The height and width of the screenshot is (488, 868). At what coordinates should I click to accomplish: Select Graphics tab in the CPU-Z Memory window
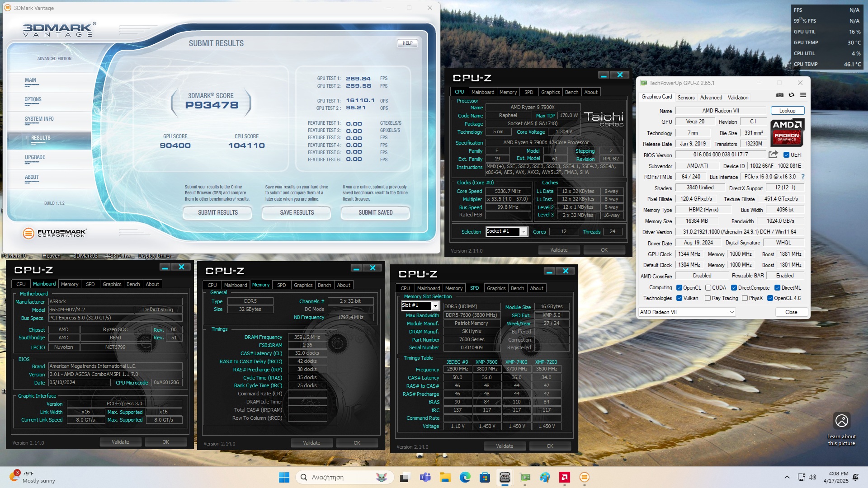[x=303, y=285]
